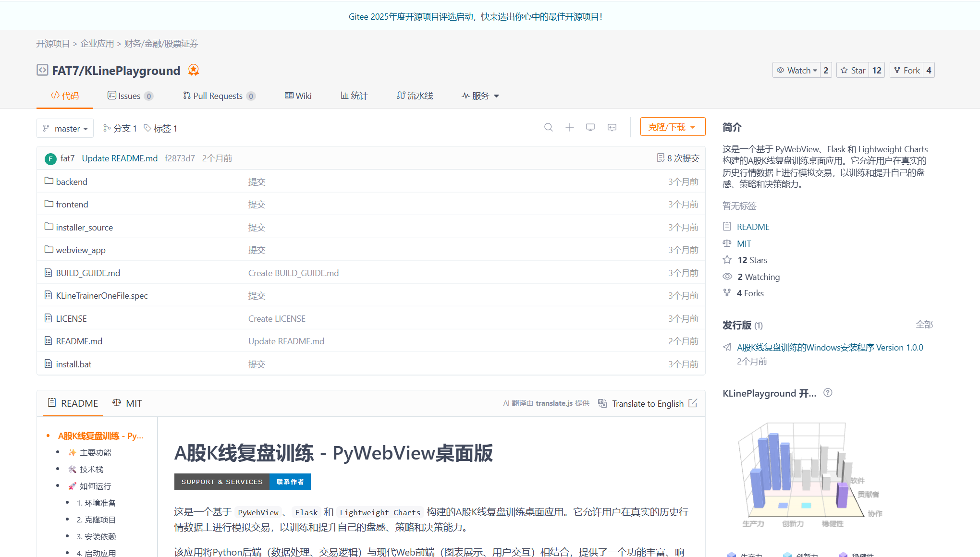Viewport: 980px width, 557px height.
Task: Click the code review comment icon
Action: (612, 127)
